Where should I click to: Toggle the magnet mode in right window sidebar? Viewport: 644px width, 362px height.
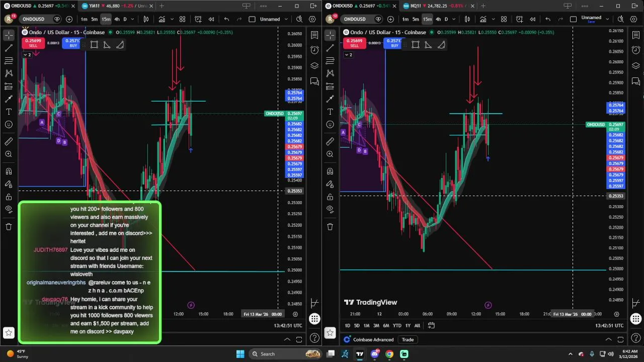[x=330, y=171]
